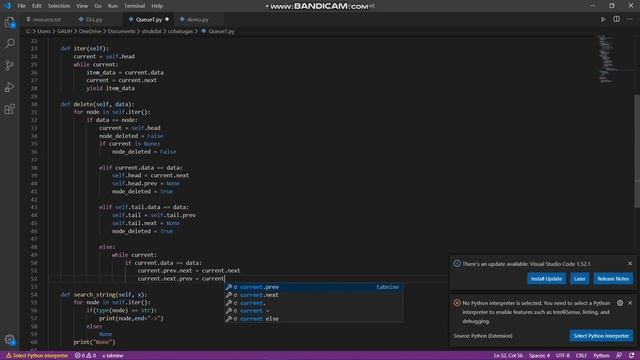Place cursor on 'def search_string(self, x):' line
The width and height of the screenshot is (640, 360).
pyautogui.click(x=103, y=294)
